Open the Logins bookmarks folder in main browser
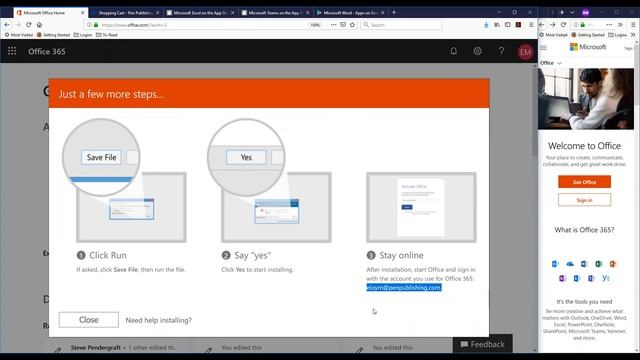This screenshot has height=360, width=640. click(x=83, y=35)
